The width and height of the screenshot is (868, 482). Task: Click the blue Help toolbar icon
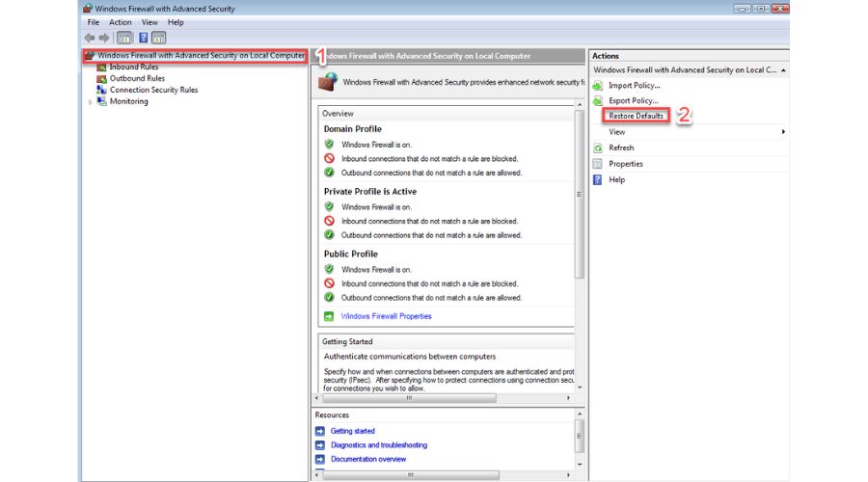pyautogui.click(x=144, y=38)
